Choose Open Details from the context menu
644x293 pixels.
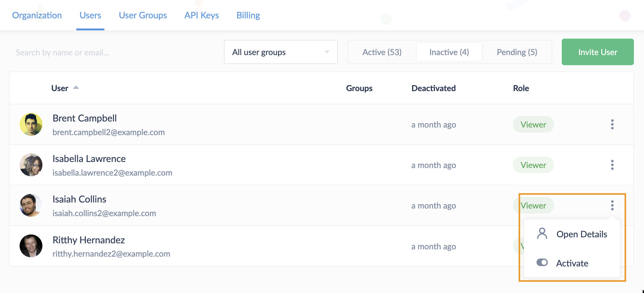click(x=581, y=234)
